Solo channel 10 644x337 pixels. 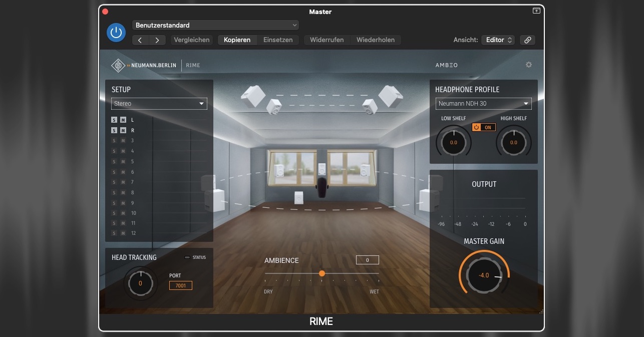(x=114, y=213)
